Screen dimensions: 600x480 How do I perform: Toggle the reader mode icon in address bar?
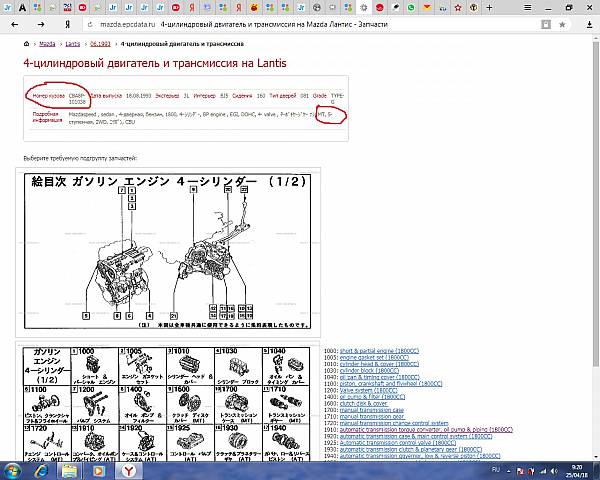click(546, 24)
